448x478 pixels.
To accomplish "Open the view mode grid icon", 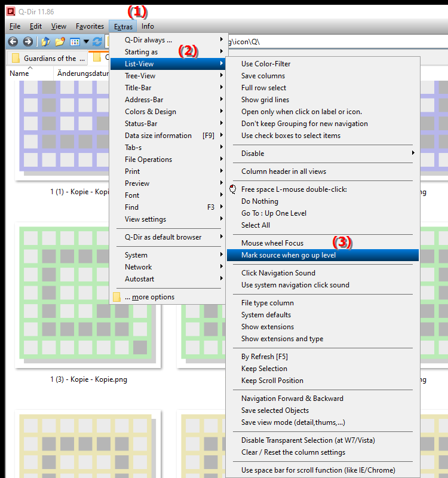I will tap(75, 42).
